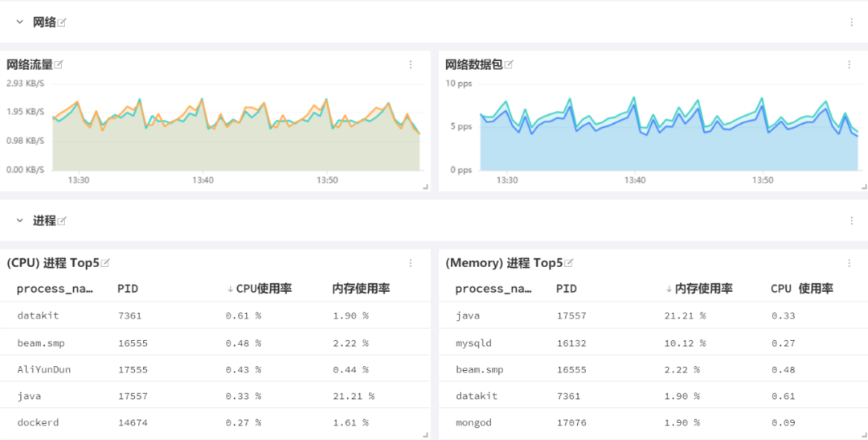Screen dimensions: 868x440
Task: Click PID 16132 cell
Action: coord(571,343)
